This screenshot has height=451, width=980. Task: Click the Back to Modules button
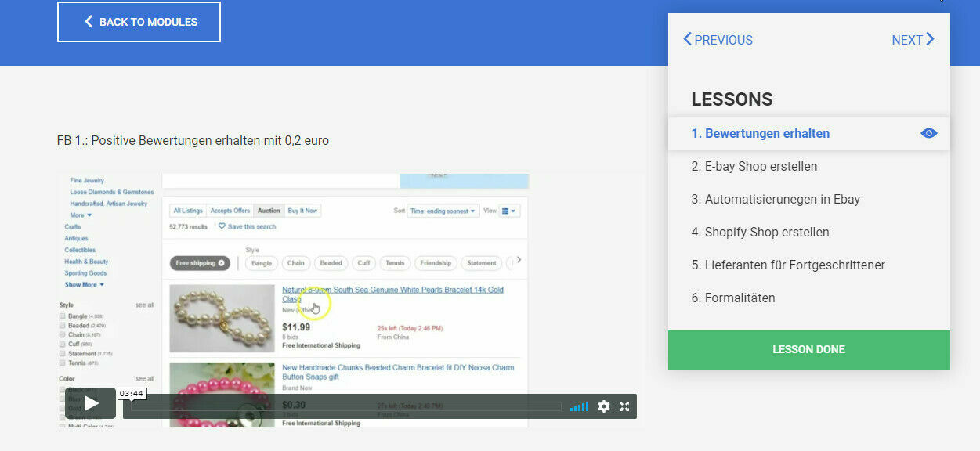[139, 22]
